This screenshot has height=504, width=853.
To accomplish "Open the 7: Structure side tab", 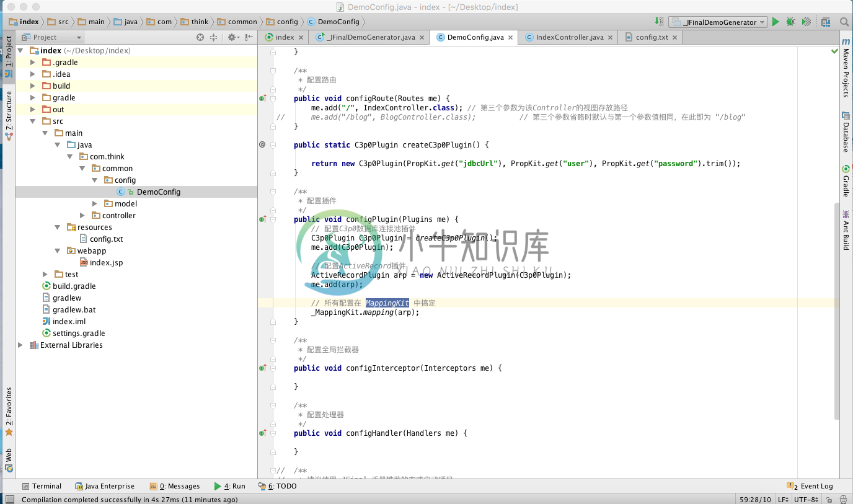I will tap(9, 116).
